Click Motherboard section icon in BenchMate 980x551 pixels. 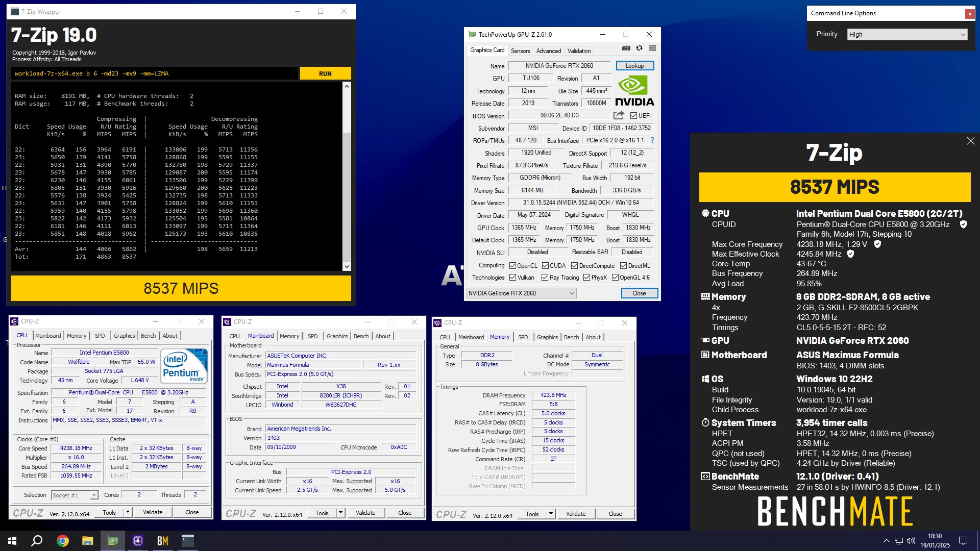(x=705, y=355)
